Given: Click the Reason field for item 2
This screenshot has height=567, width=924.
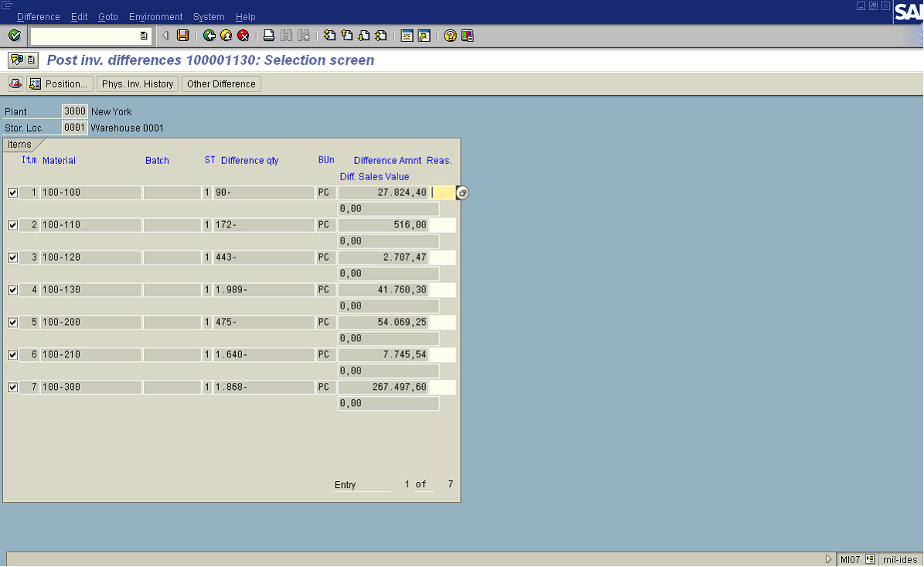Looking at the screenshot, I should pos(442,225).
